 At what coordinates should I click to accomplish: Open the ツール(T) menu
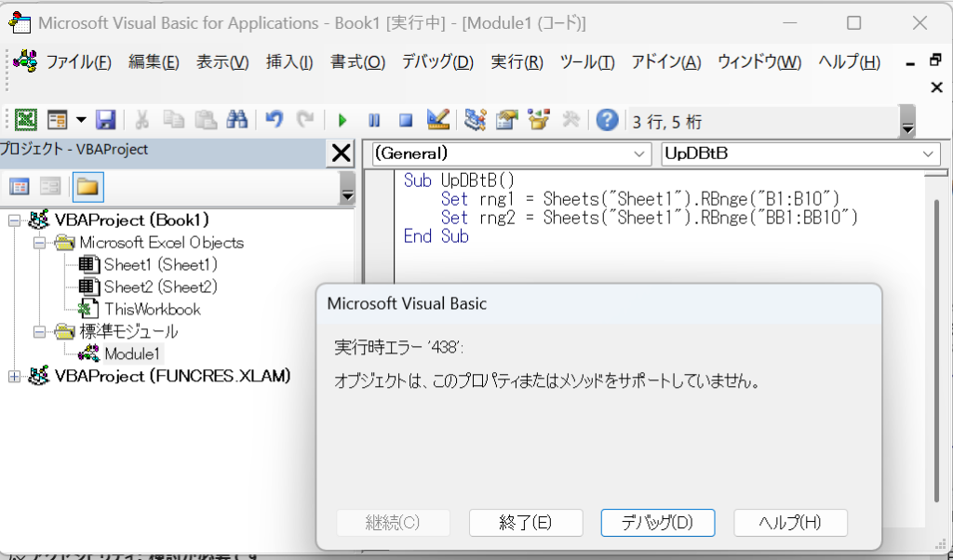pyautogui.click(x=587, y=62)
